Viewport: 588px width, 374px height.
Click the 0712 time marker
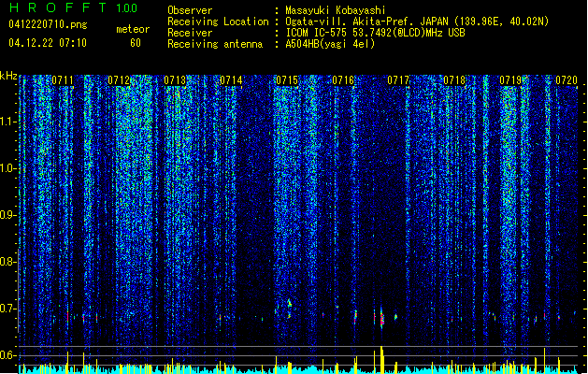pos(119,80)
